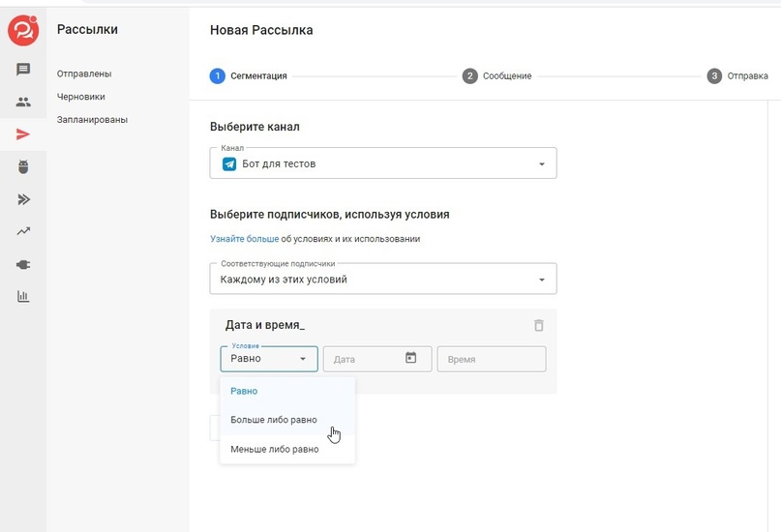
Task: Select the broadcasts paper plane icon
Action: point(23,134)
